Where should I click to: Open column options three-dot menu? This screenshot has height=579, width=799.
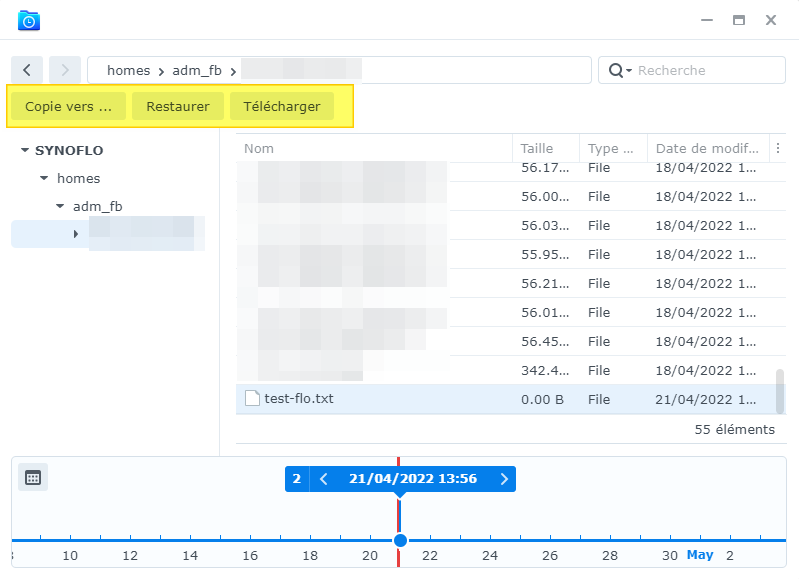click(x=778, y=148)
